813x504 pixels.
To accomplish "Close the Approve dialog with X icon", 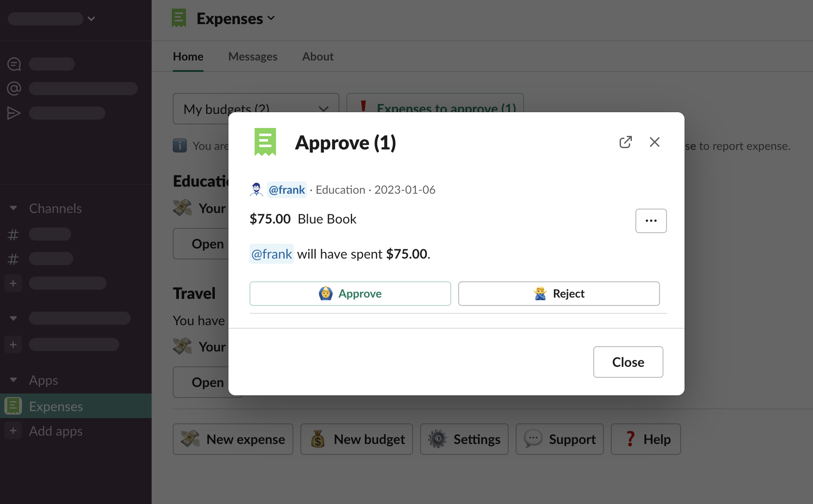I will coord(654,142).
